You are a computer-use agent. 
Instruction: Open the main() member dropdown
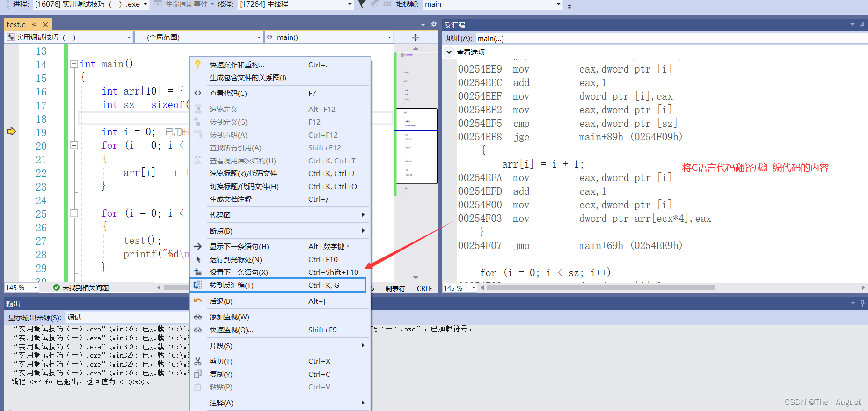(389, 37)
